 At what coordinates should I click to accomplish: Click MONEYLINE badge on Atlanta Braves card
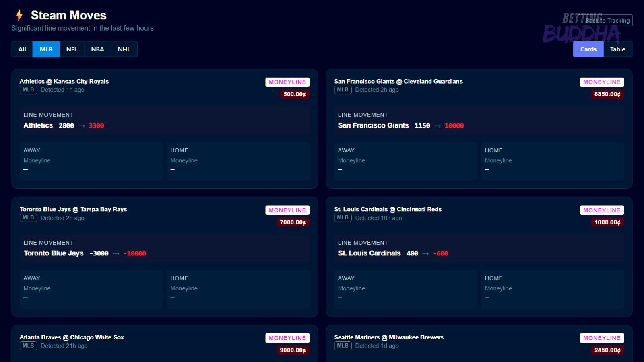pos(287,338)
